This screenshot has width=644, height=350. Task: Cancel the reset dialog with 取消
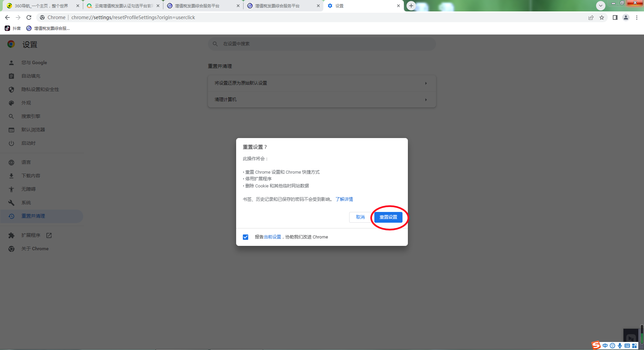(x=360, y=217)
